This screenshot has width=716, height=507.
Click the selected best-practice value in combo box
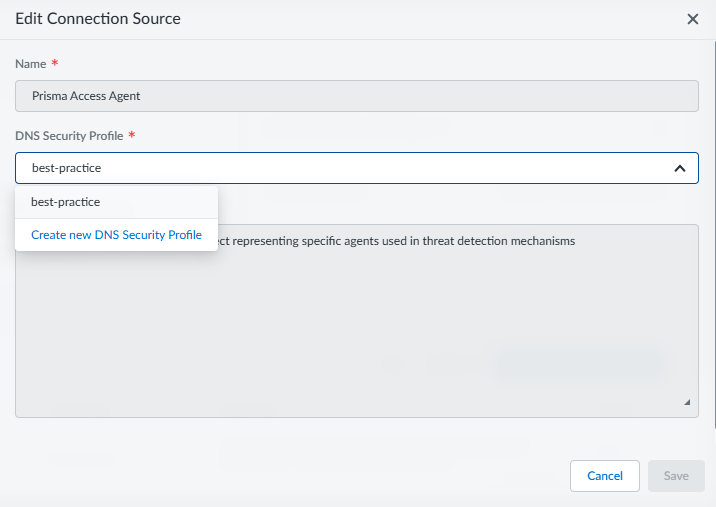tap(66, 168)
